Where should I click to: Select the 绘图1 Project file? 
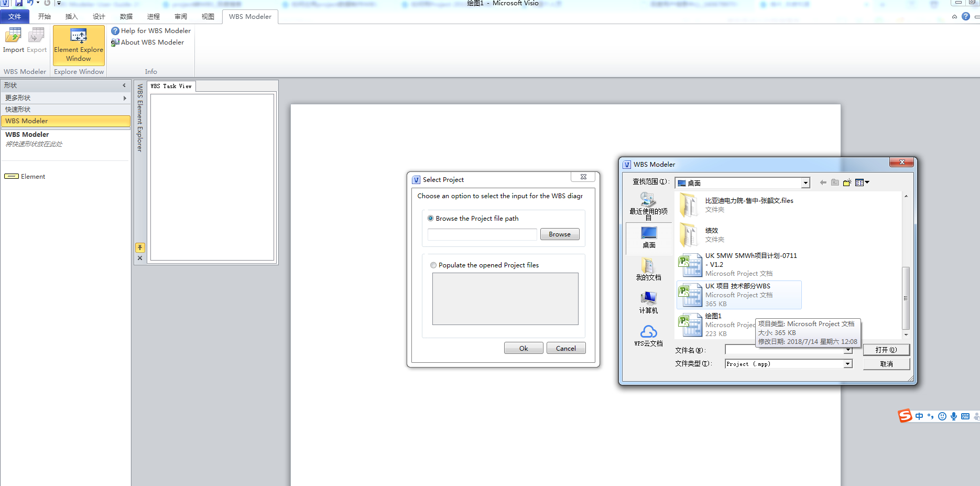716,325
